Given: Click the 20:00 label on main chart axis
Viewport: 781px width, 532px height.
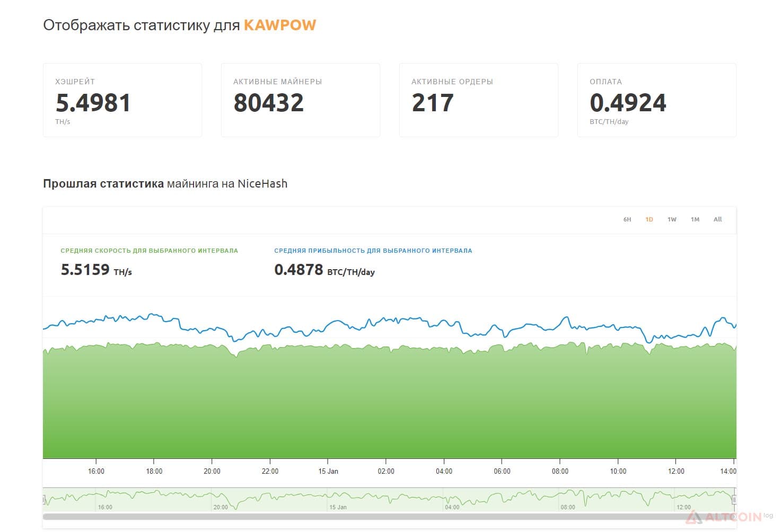Looking at the screenshot, I should click(x=212, y=471).
